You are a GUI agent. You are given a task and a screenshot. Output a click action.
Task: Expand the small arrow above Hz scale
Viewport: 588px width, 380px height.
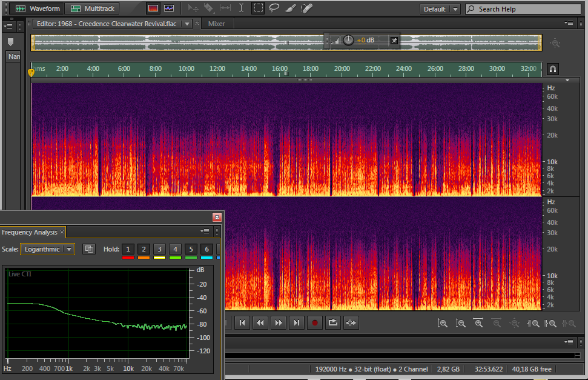coord(567,81)
